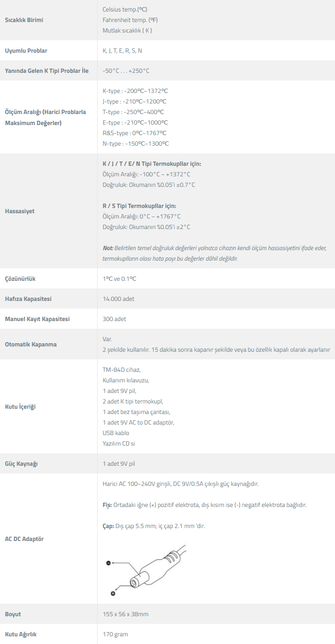Select the Sıcaklık Birimi row label

(x=27, y=20)
